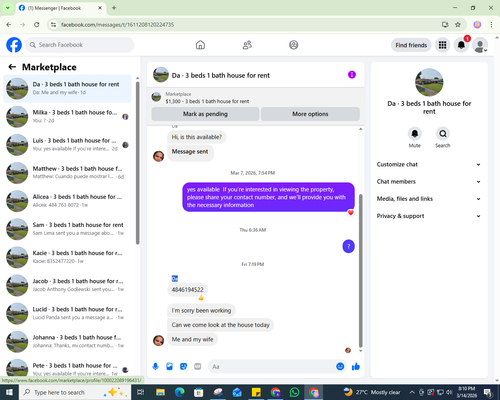Image resolution: width=500 pixels, height=400 pixels.
Task: Open Johanna's conversation in the list
Action: coord(67,341)
